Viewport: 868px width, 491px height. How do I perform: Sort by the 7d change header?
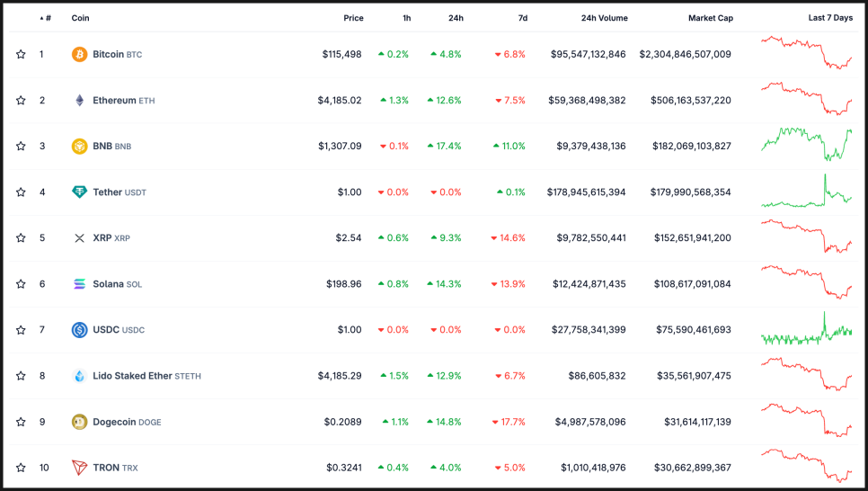[522, 18]
